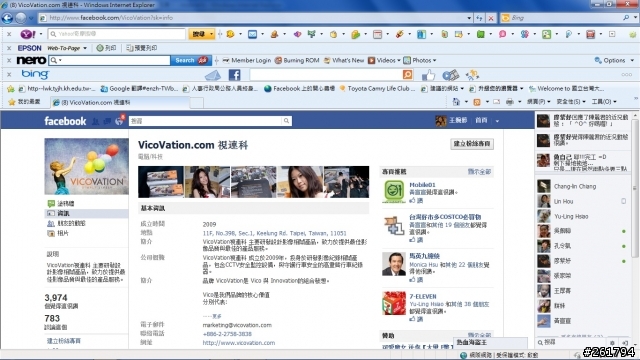Open the Yahoo toolbar mail envelope icon

(252, 34)
